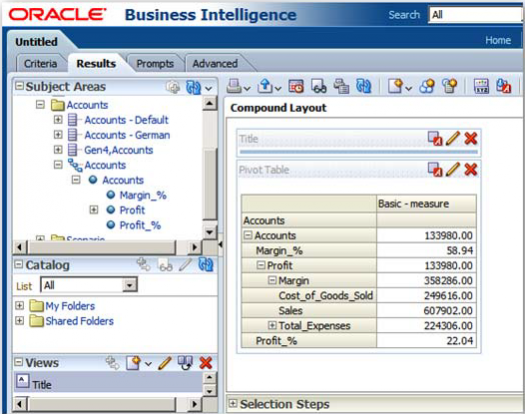Click the New View icon in results toolbar
Viewport: 525px width, 414px height.
pos(396,86)
